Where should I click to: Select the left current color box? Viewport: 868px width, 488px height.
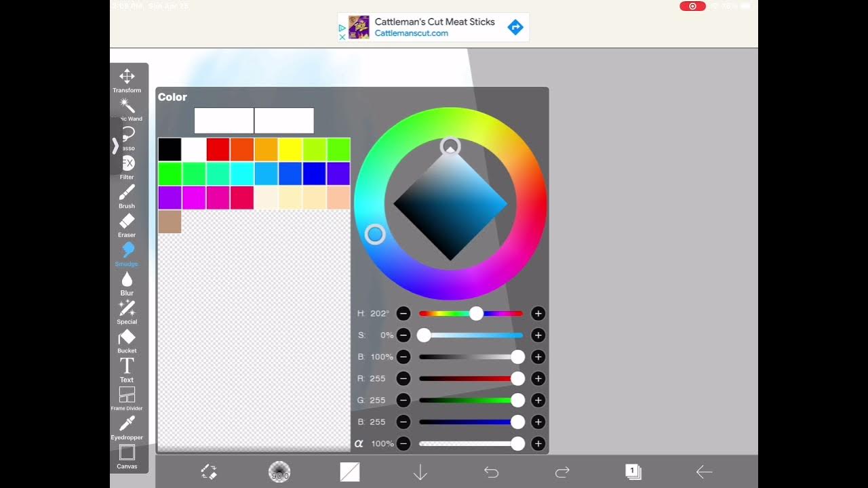point(224,121)
